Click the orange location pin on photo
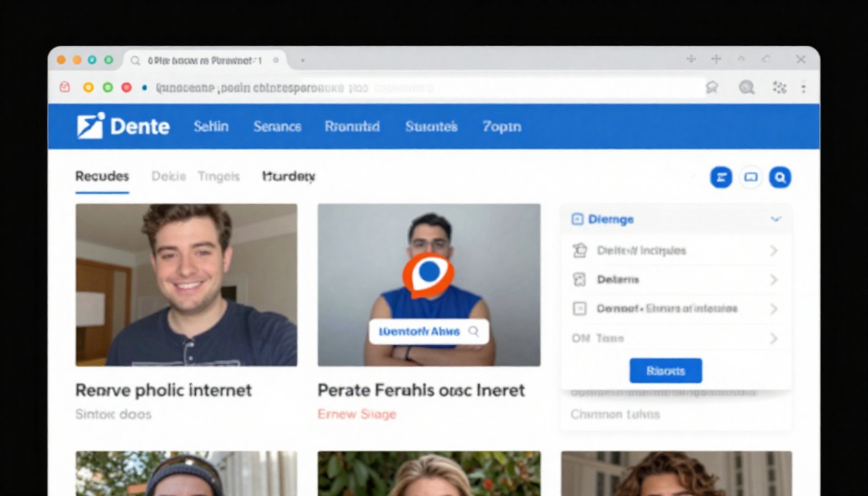This screenshot has width=868, height=496. (x=428, y=274)
